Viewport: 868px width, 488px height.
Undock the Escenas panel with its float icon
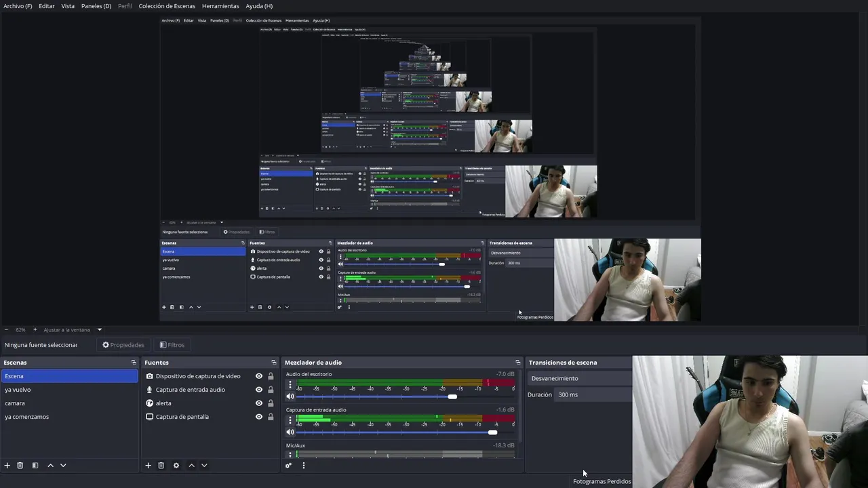tap(134, 363)
